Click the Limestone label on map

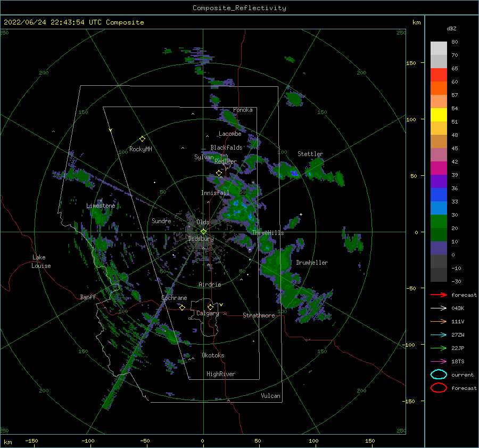tap(101, 206)
